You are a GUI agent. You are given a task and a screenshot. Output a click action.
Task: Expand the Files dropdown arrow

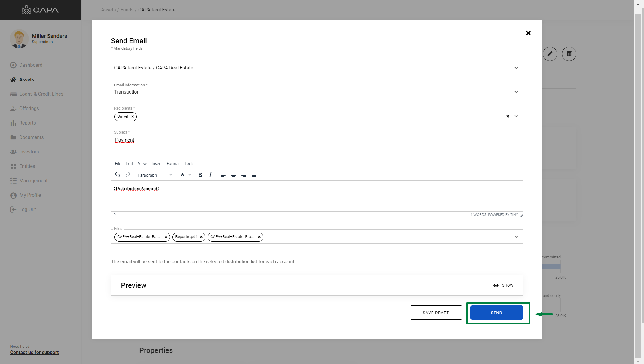[516, 236]
